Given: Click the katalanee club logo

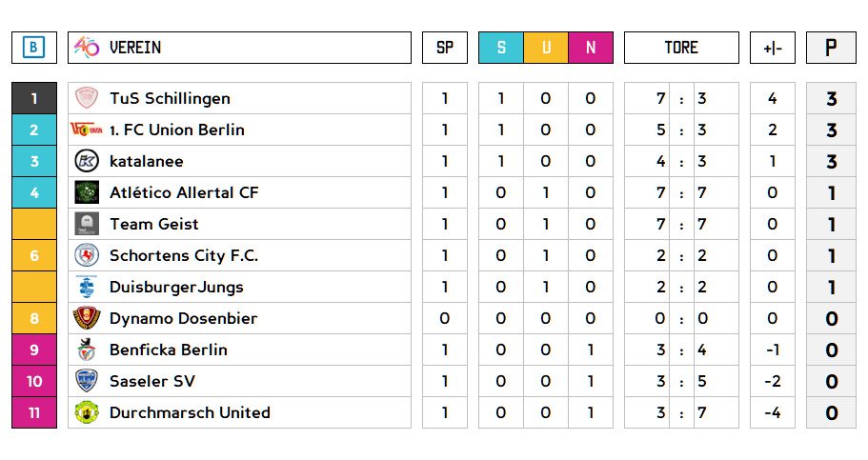Looking at the screenshot, I should click(x=87, y=161).
